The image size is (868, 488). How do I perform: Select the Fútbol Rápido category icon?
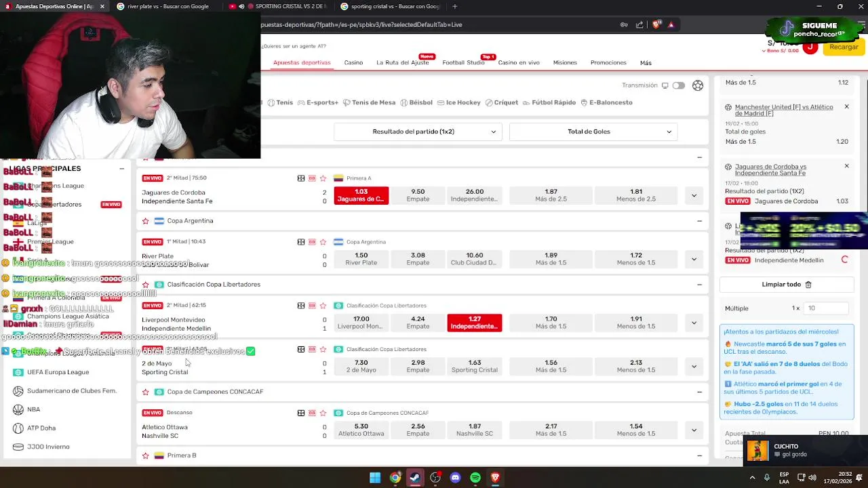(x=526, y=103)
